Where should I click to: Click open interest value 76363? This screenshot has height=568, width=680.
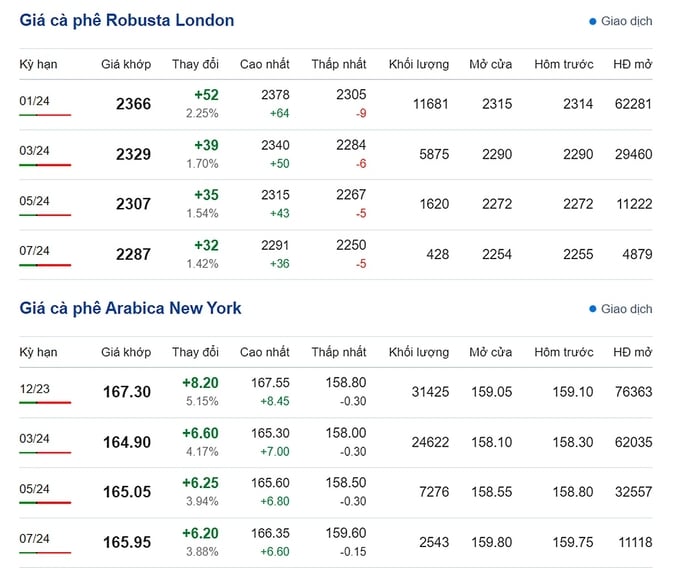pos(633,392)
